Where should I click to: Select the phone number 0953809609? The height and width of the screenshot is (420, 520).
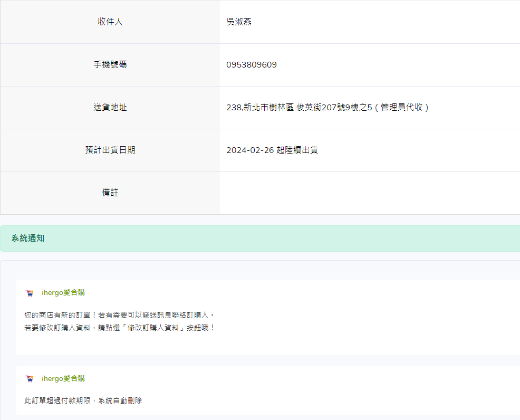(252, 65)
